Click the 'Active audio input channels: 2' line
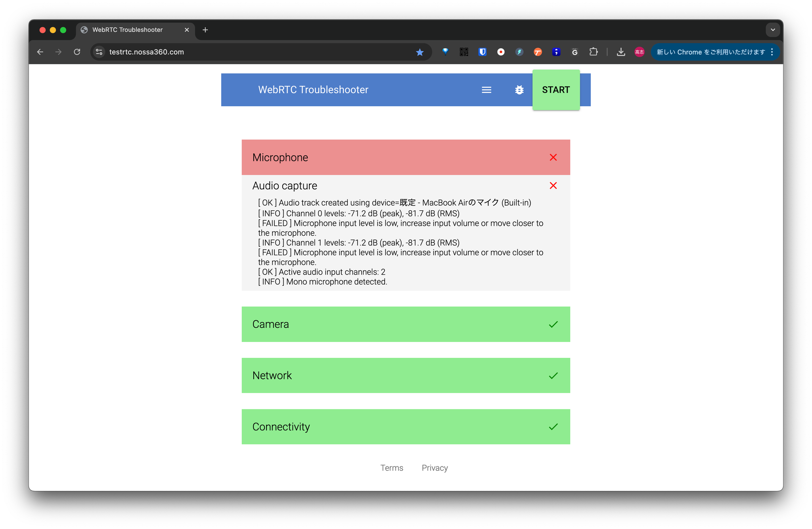The image size is (812, 529). click(x=322, y=272)
